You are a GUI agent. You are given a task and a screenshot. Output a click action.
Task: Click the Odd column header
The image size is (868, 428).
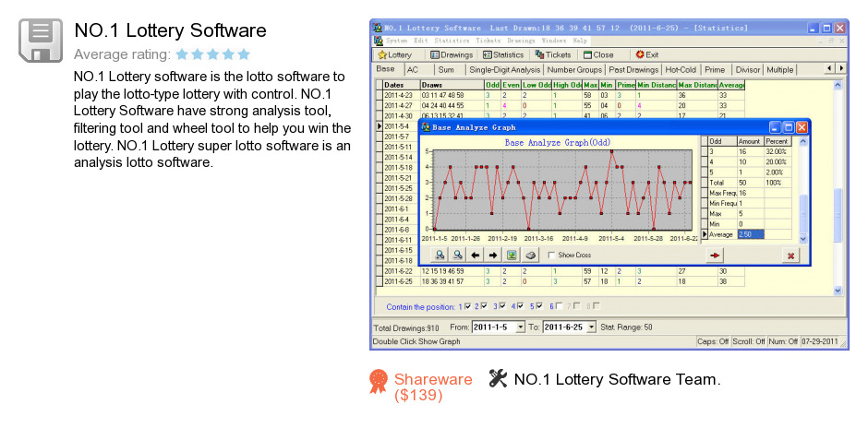[x=492, y=85]
